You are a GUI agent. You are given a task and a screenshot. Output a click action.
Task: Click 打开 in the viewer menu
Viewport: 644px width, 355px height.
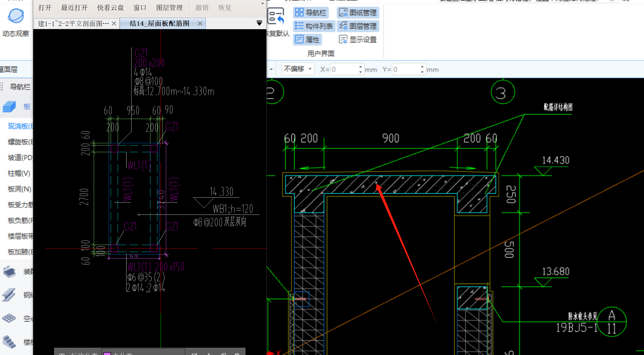click(45, 8)
